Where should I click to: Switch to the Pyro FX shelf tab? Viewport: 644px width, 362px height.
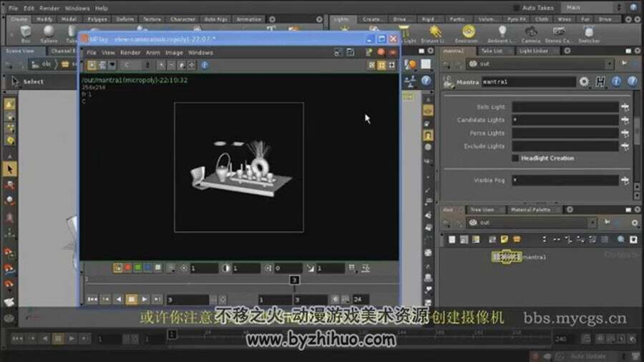click(516, 19)
